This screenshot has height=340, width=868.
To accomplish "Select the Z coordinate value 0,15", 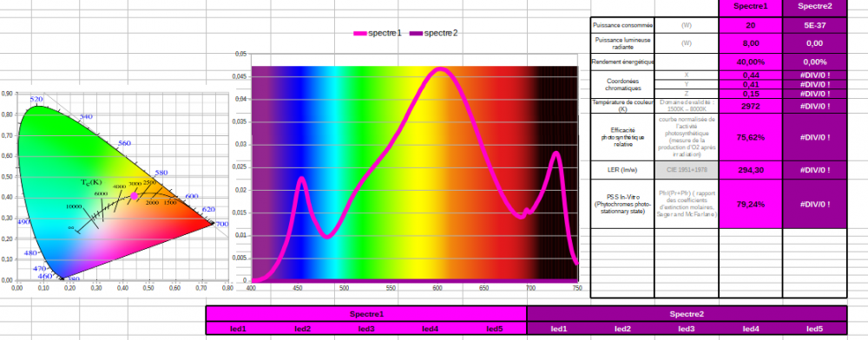I will [x=750, y=94].
